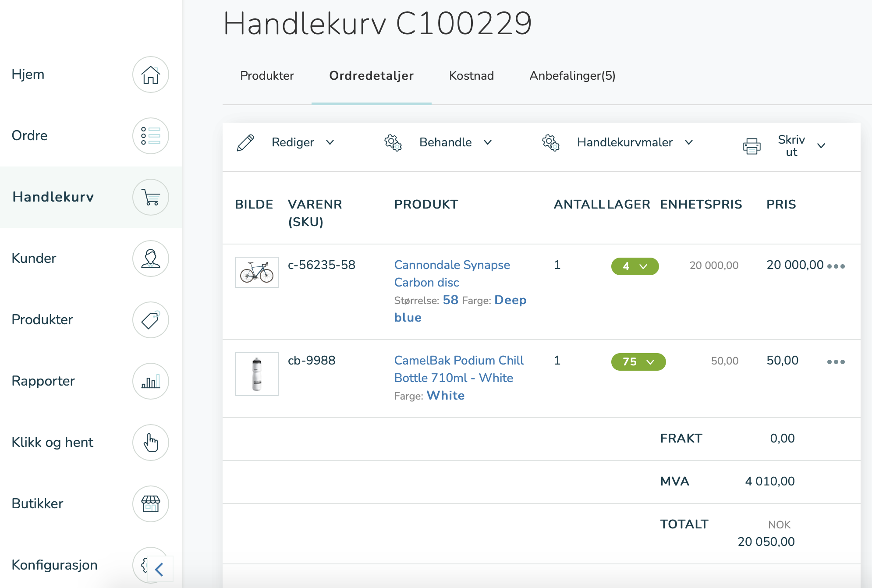The image size is (872, 588).
Task: Click the printer icon by Skriv ut
Action: [x=752, y=146]
